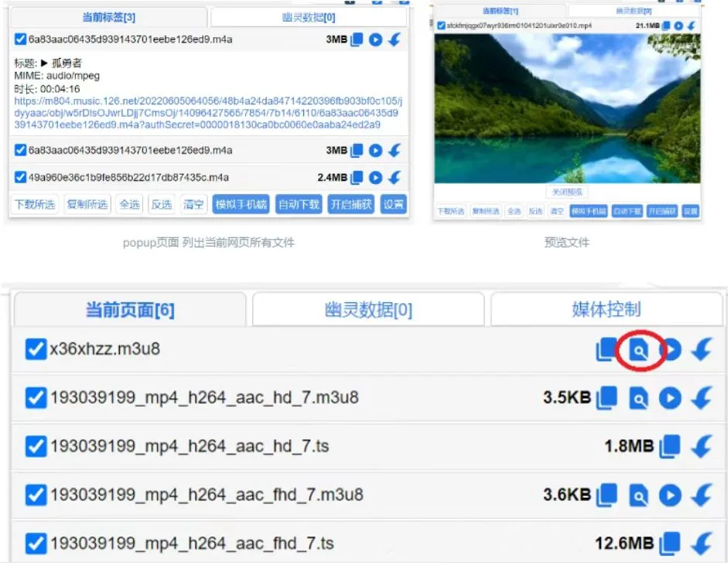Uncheck the 193039199 fhd_7.ts checkbox
The image size is (728, 569).
coord(36,543)
